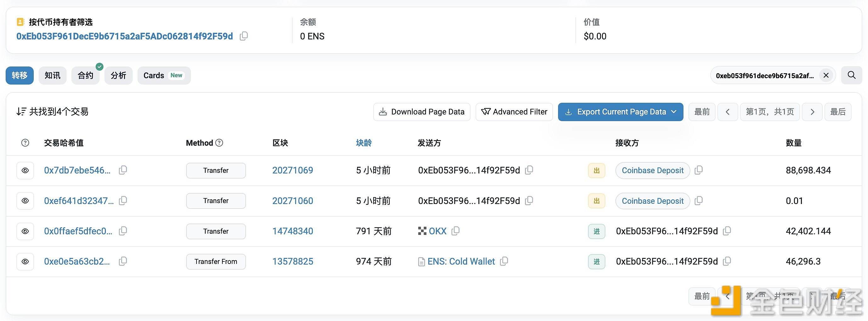Copy sender address in block 20271069 row
Image resolution: width=868 pixels, height=321 pixels.
[x=529, y=170]
